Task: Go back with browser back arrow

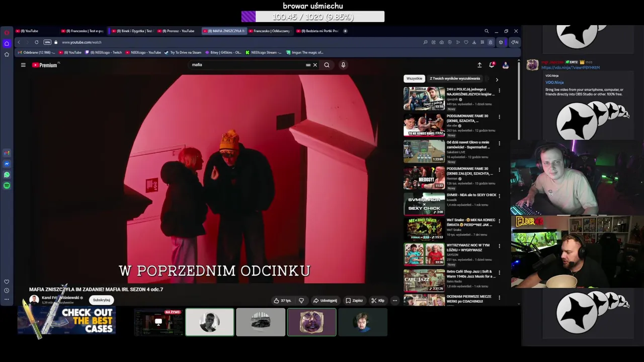Action: [19, 42]
